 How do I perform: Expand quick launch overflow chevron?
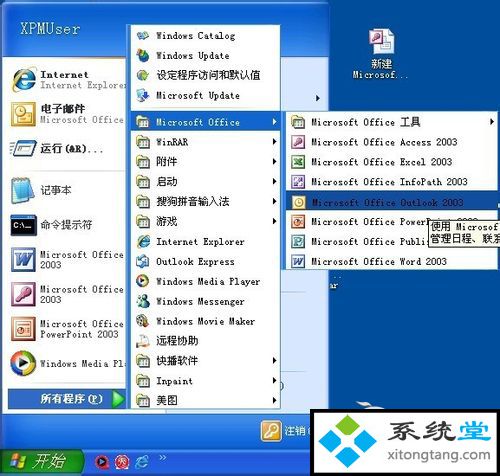[x=162, y=457]
